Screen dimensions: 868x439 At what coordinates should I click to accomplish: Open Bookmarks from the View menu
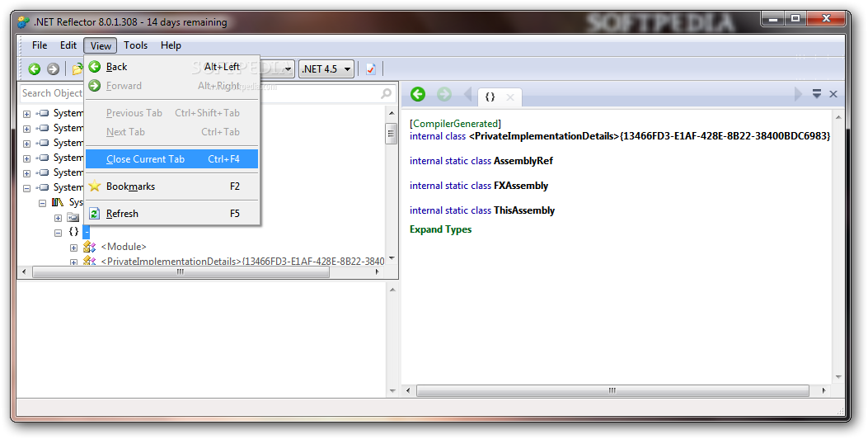click(x=172, y=186)
